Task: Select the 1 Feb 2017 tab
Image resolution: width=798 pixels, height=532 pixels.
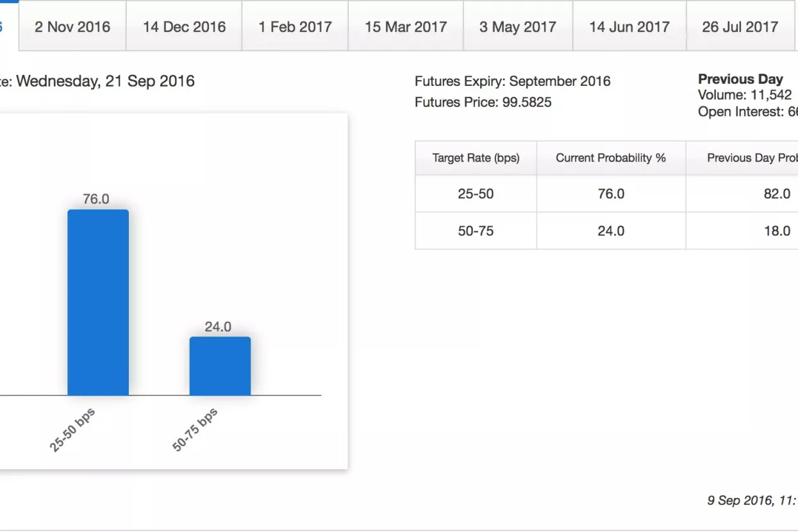Action: 295,27
